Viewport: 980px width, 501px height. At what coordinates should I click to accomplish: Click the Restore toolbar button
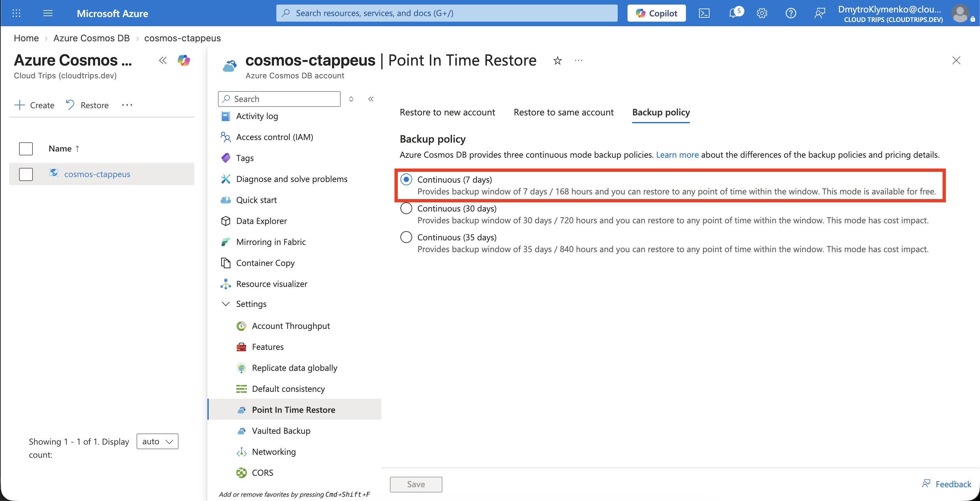[x=87, y=105]
